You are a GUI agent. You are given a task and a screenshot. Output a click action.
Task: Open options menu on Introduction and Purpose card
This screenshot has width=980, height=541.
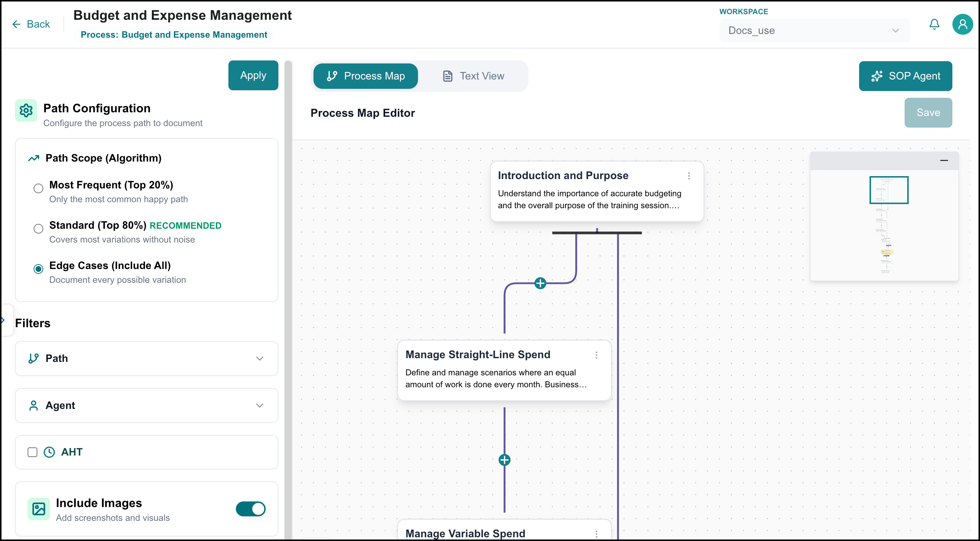[x=689, y=176]
